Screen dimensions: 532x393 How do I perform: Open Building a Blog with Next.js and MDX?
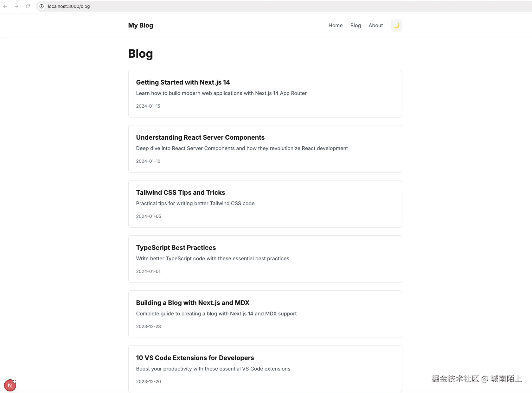(193, 303)
